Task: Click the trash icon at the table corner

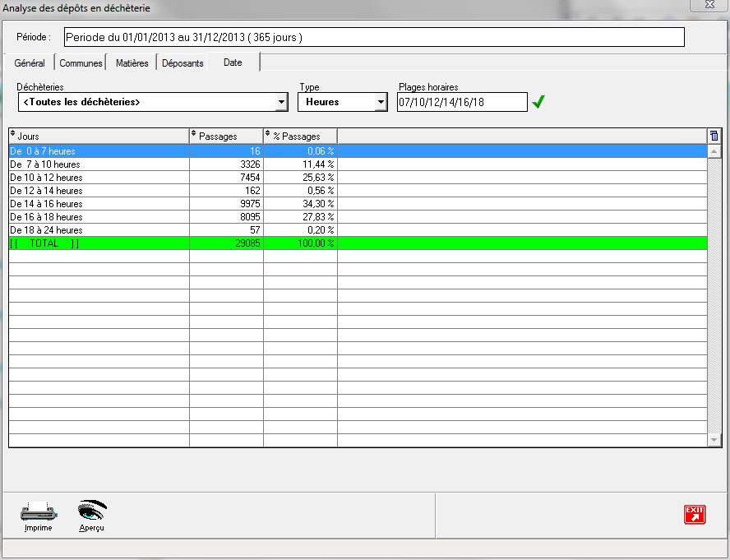Action: [x=714, y=136]
